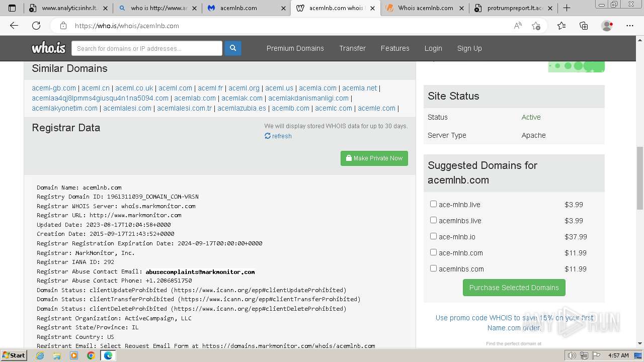Close the Whois acemlnb.com tab
The width and height of the screenshot is (644, 362).
[x=462, y=8]
